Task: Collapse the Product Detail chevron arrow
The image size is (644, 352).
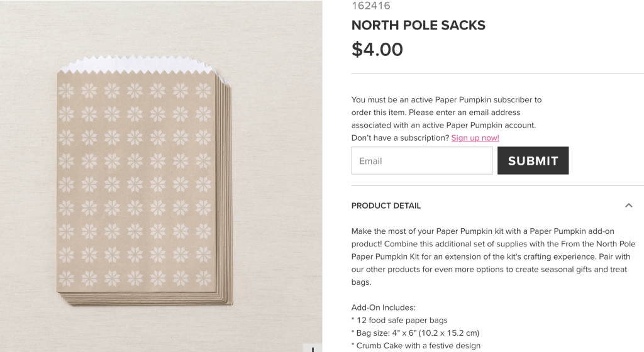Action: coord(628,206)
